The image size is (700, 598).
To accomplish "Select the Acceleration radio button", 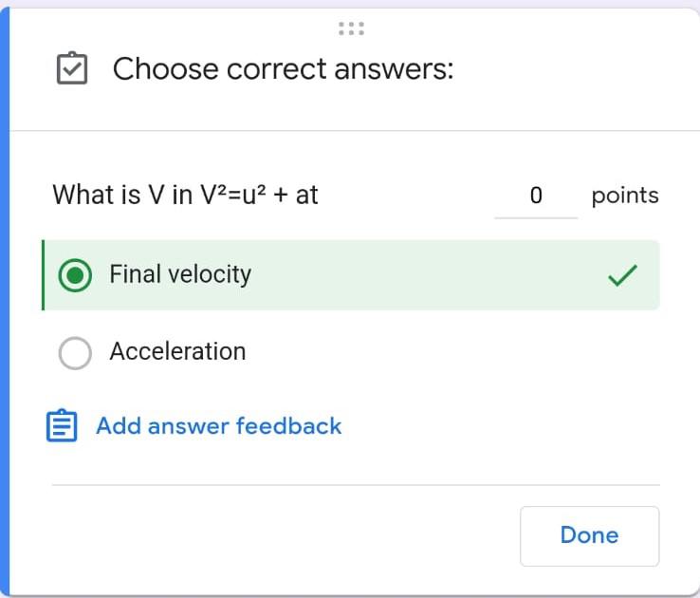I will click(75, 353).
